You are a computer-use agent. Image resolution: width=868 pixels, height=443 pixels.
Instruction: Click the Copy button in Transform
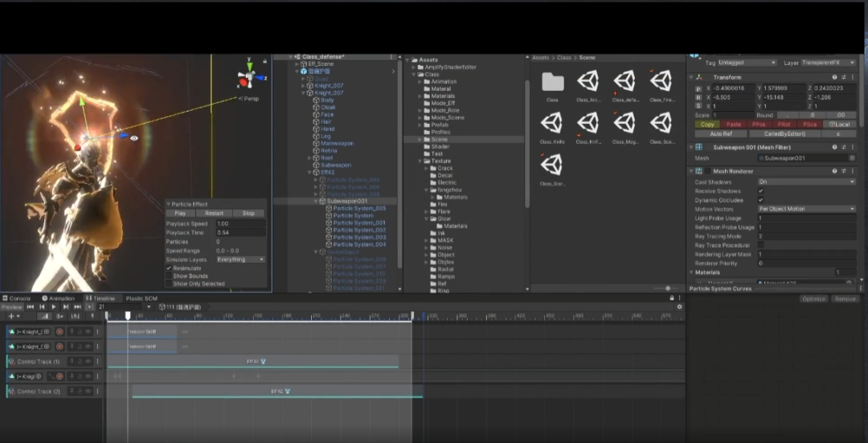(707, 125)
